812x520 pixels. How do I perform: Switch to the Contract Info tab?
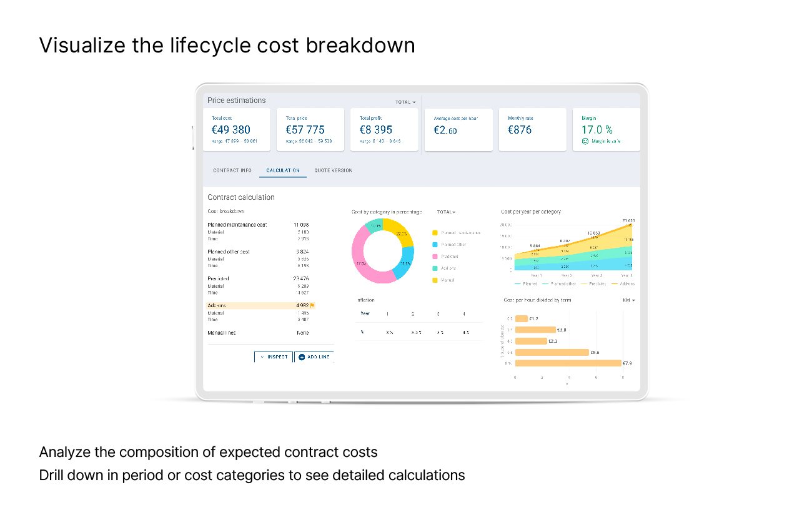click(x=232, y=170)
